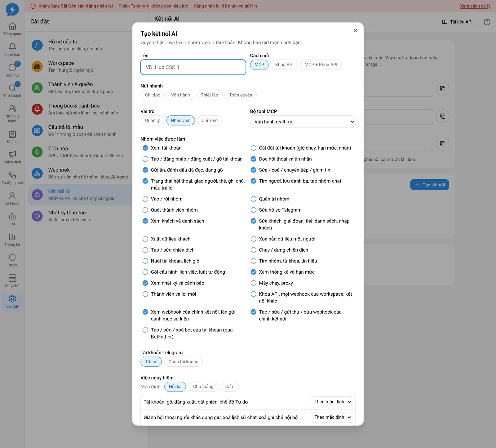Open Tài liệu API link

tap(457, 22)
